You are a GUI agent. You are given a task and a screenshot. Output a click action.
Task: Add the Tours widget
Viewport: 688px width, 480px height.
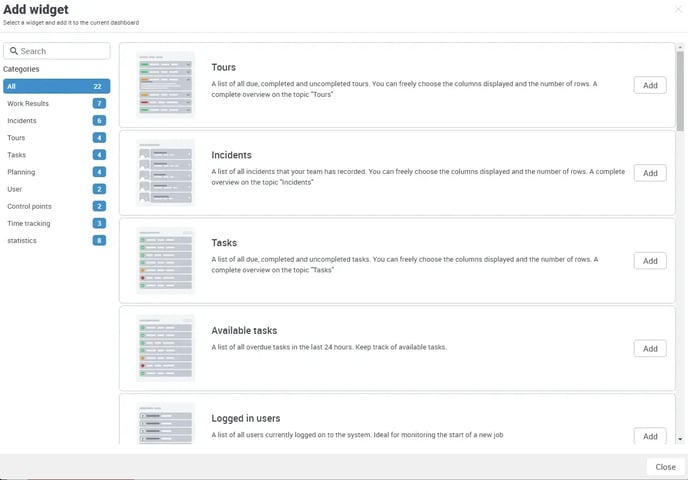(x=650, y=85)
